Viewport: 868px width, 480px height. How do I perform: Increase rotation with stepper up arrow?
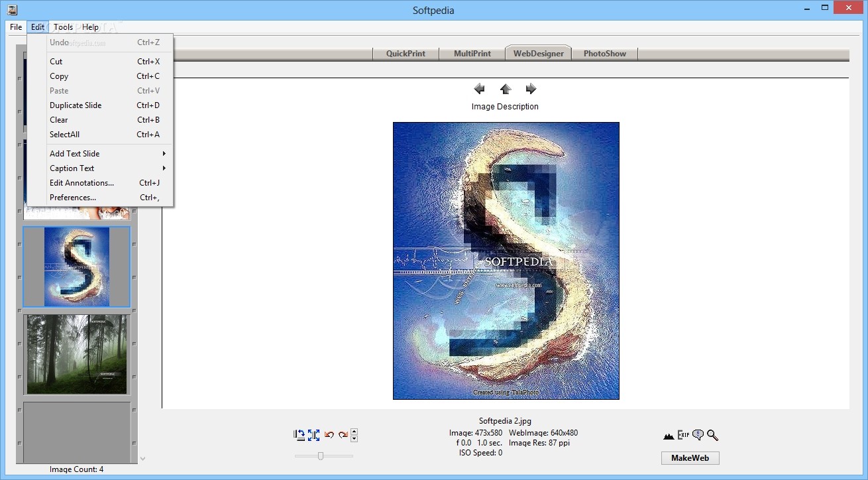coord(354,432)
